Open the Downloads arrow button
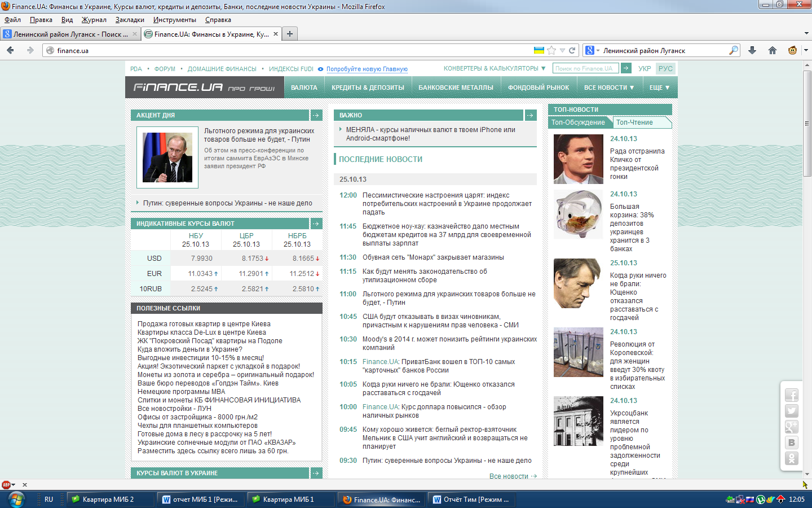 752,50
